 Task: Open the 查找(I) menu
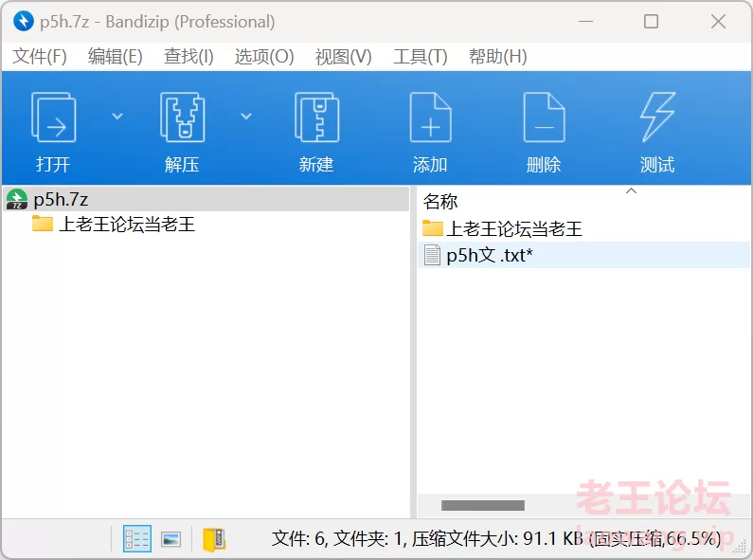(x=188, y=57)
